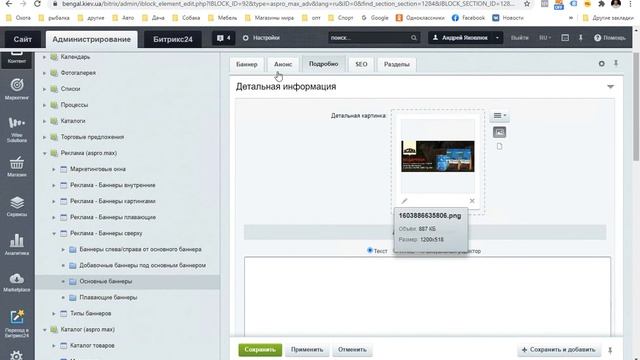This screenshot has height=360, width=640.
Task: Open the RU language dropdown
Action: (x=545, y=38)
